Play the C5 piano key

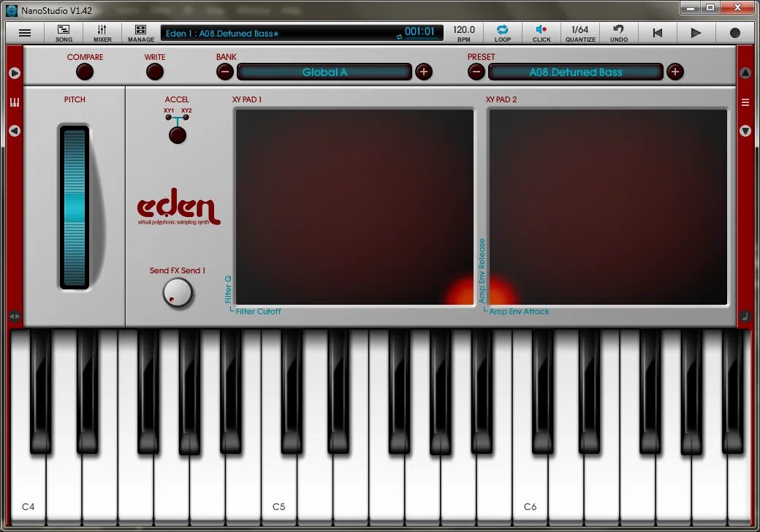278,490
